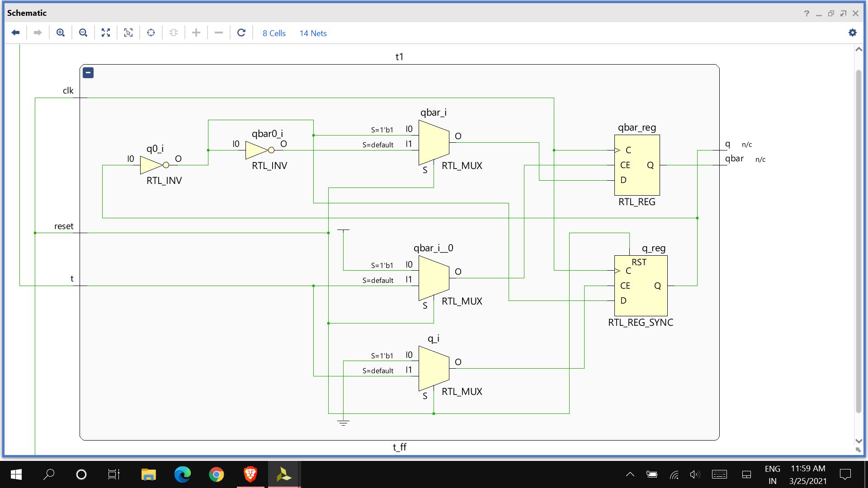Click the Vivado taskbar icon

(284, 474)
